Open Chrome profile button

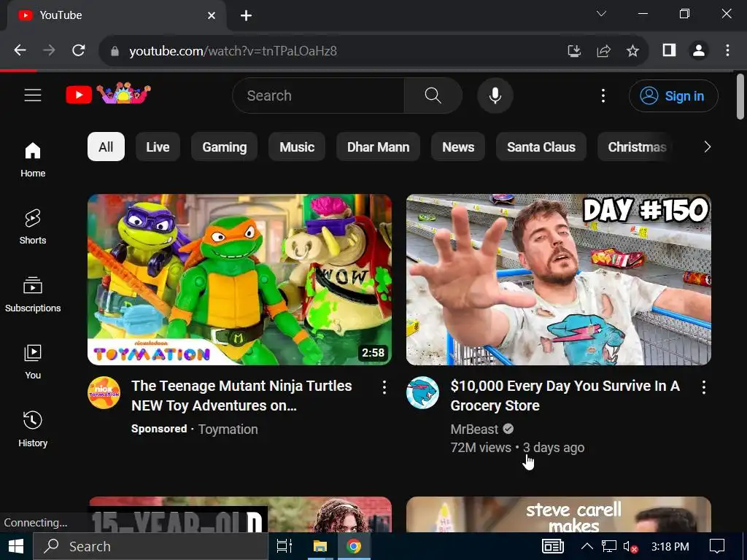pos(699,50)
